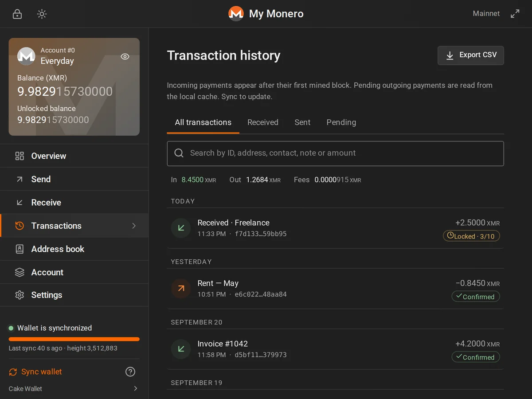Click the Fees 0.0000915 XMR total
The image size is (532, 399).
328,180
